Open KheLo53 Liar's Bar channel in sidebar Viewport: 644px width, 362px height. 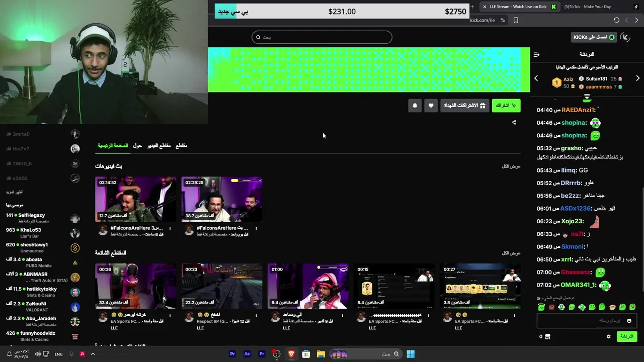pos(43,233)
